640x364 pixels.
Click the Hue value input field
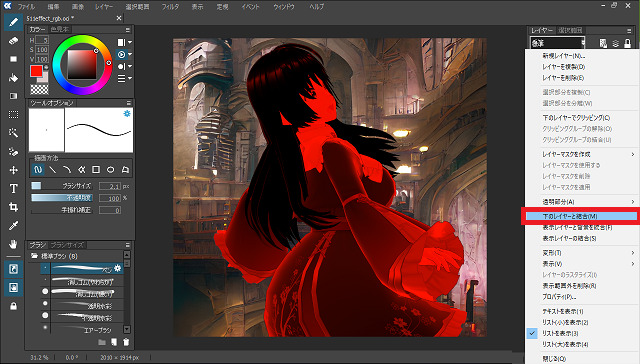point(42,40)
